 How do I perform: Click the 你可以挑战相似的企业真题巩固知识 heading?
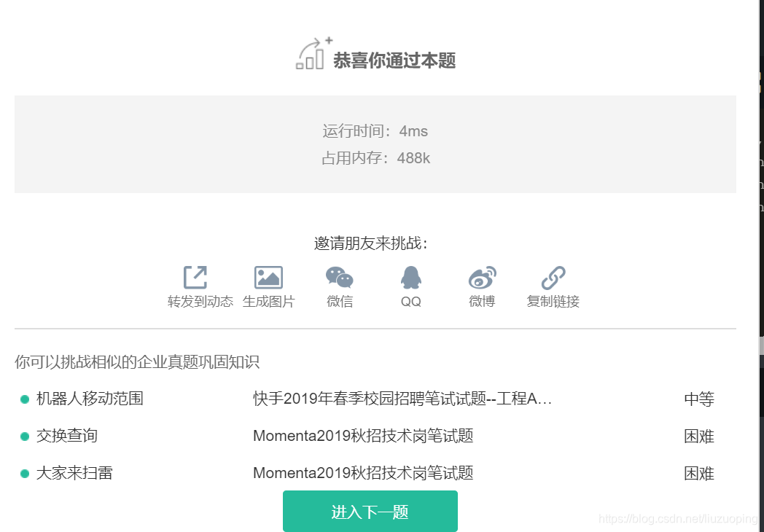click(x=137, y=362)
